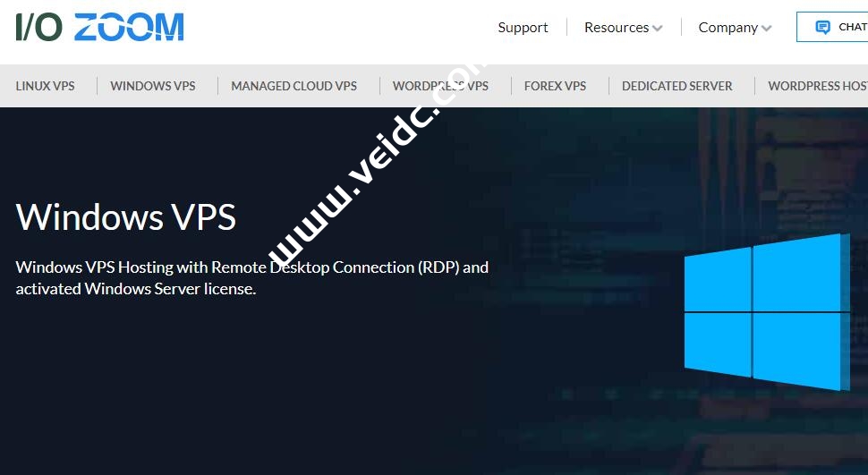Click the 'Windows VPS' heading
The height and width of the screenshot is (475, 868).
(x=126, y=216)
